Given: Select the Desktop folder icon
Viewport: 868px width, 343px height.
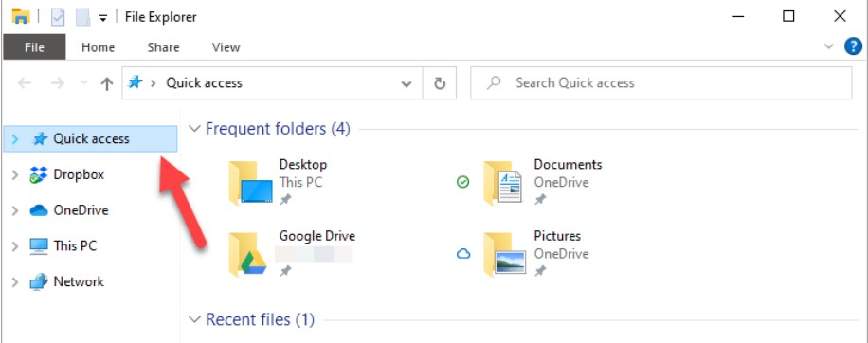Looking at the screenshot, I should (250, 183).
